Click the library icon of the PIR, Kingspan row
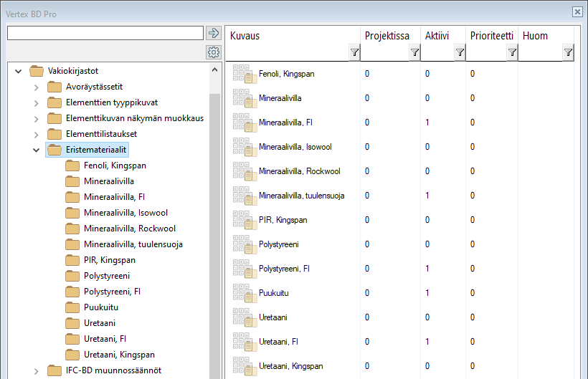Image resolution: width=588 pixels, height=379 pixels. 245,220
